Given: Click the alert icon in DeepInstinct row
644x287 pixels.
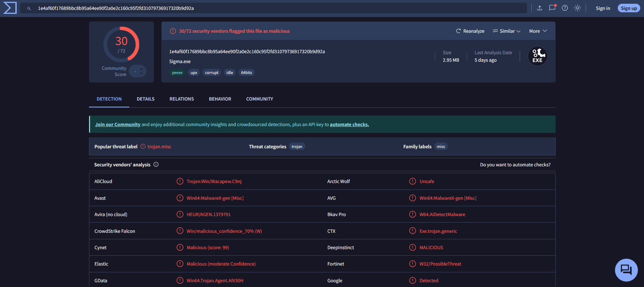Looking at the screenshot, I should pyautogui.click(x=412, y=247).
